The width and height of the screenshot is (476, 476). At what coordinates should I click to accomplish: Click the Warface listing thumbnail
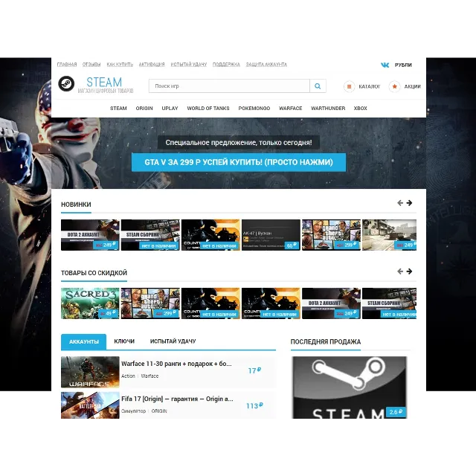coord(90,372)
